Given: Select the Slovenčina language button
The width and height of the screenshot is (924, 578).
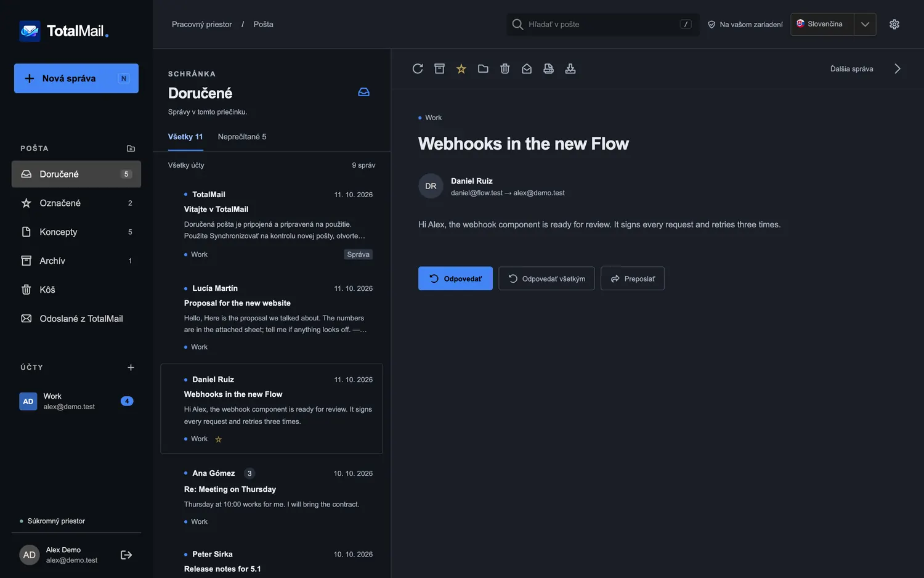Looking at the screenshot, I should coord(822,25).
